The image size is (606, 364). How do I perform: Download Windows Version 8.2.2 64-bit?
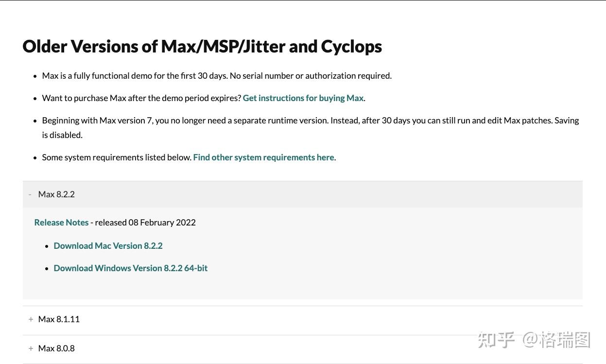(130, 268)
